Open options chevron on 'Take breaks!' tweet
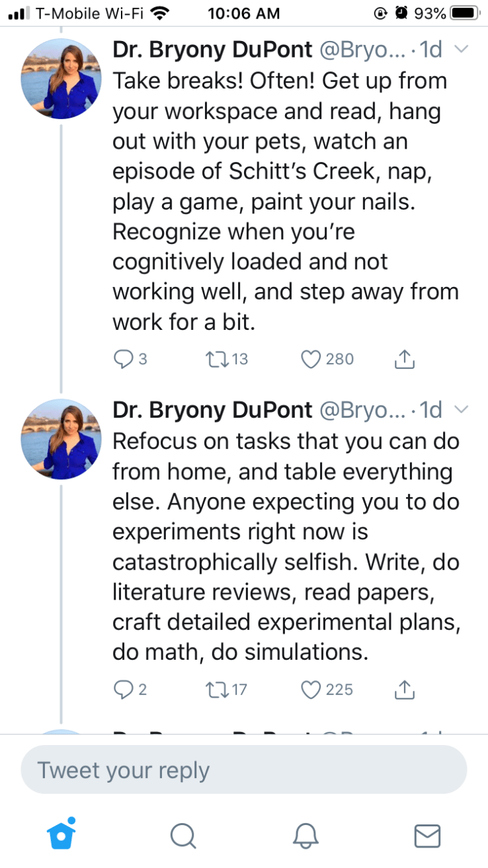This screenshot has width=488, height=868. coord(462,49)
